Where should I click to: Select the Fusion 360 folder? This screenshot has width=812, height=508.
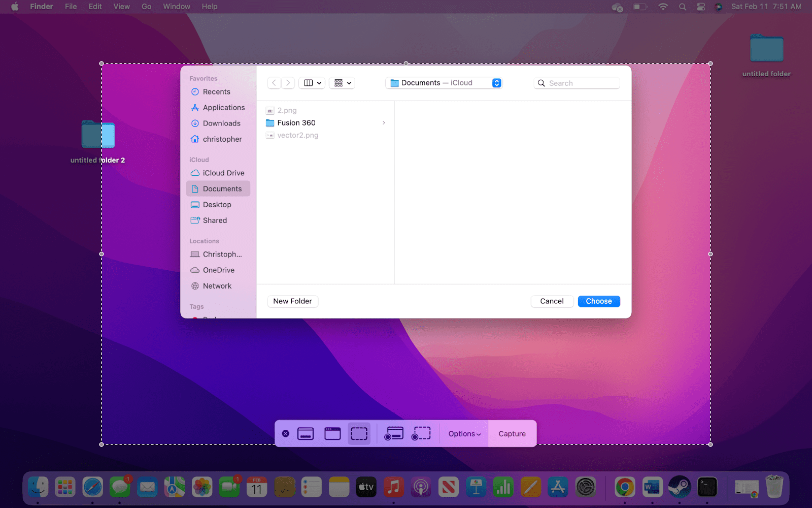pos(325,123)
